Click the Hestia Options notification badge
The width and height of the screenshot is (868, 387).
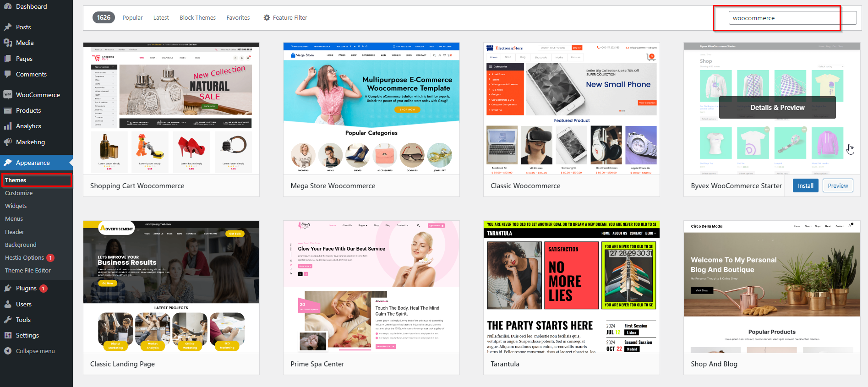click(50, 258)
